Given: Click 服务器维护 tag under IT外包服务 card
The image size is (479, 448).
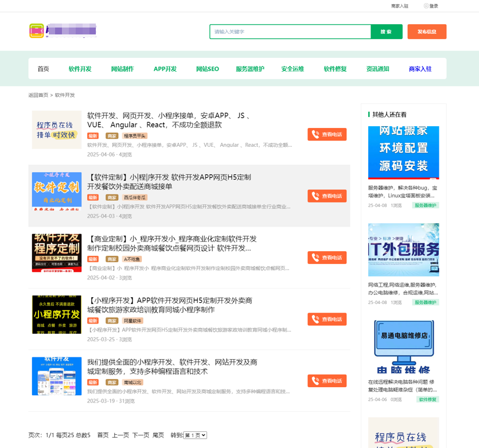Looking at the screenshot, I should pyautogui.click(x=425, y=302).
